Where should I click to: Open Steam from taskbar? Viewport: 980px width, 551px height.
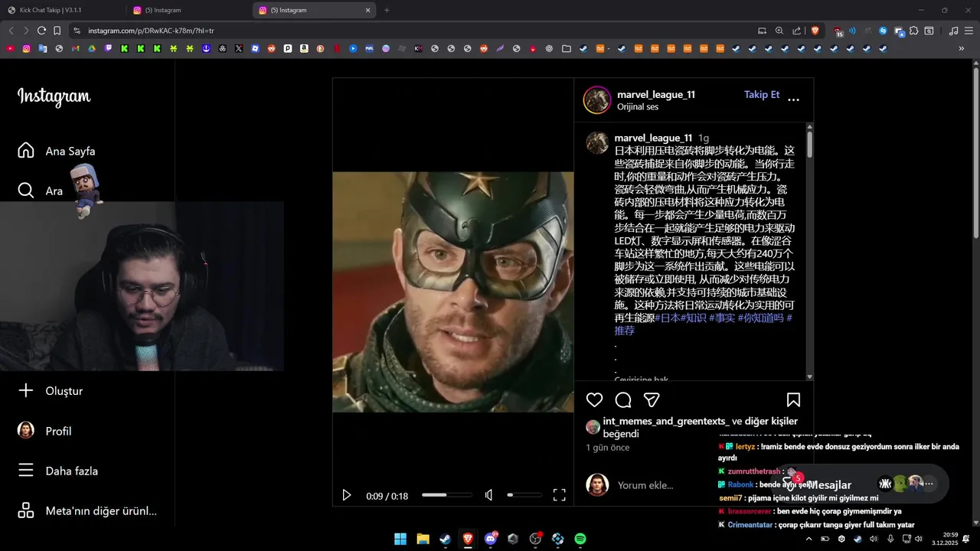445,539
